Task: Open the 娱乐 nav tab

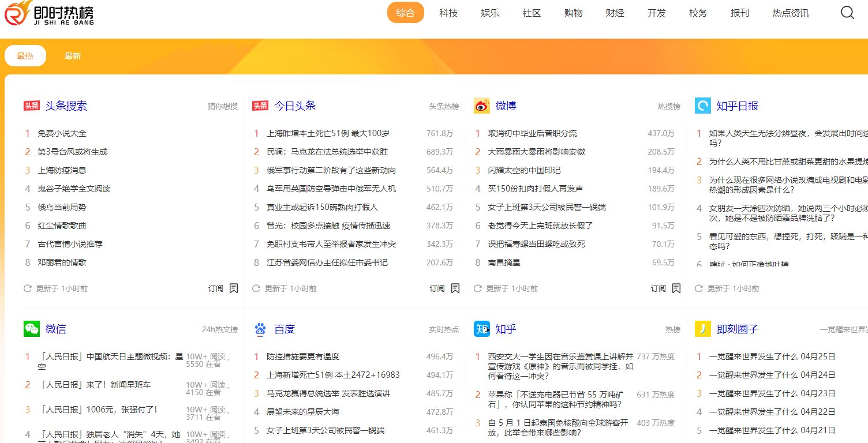Action: (x=490, y=13)
